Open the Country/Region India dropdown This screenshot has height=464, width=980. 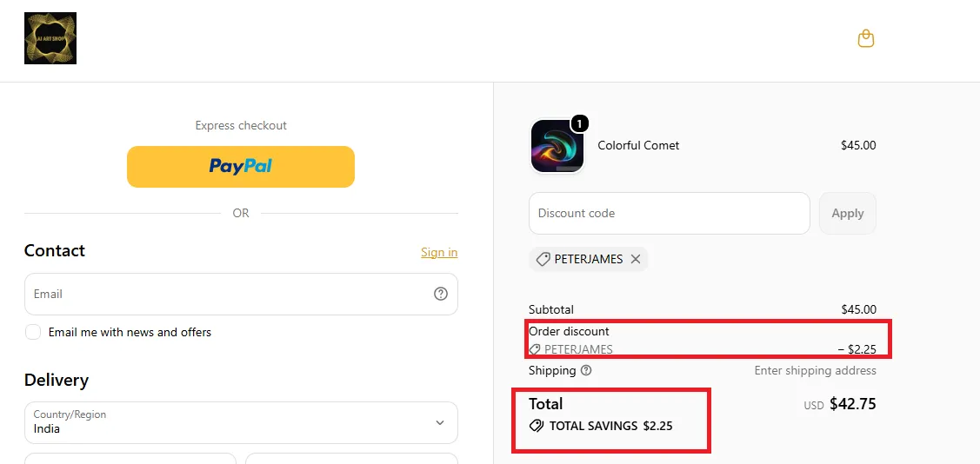241,423
